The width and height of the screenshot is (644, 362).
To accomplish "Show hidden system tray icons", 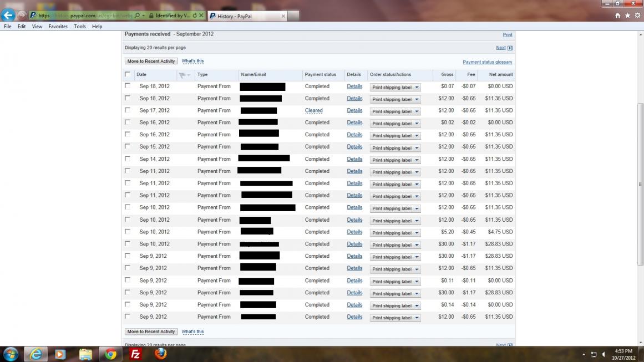I will tap(584, 354).
